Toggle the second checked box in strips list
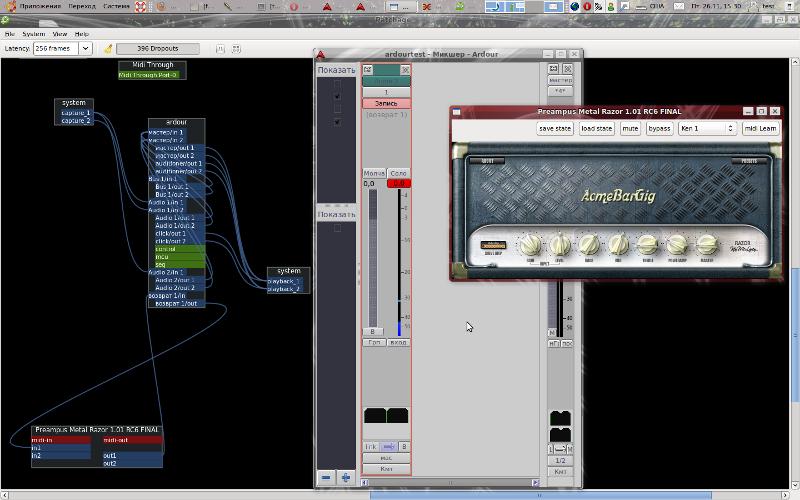800x500 pixels. click(x=337, y=96)
